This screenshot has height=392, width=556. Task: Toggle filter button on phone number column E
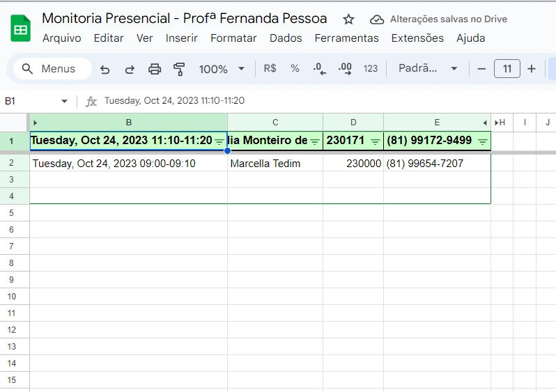tap(482, 141)
